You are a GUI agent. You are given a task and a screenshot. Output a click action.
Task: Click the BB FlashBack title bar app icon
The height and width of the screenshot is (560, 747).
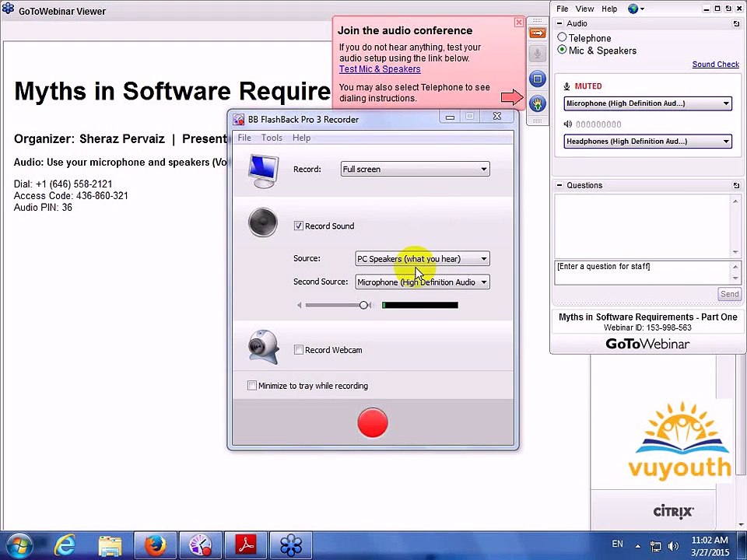pyautogui.click(x=238, y=119)
